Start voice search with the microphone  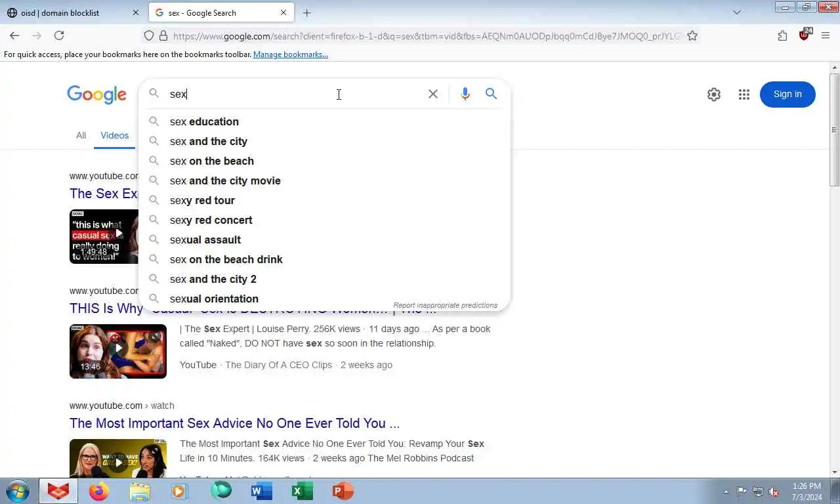tap(465, 94)
